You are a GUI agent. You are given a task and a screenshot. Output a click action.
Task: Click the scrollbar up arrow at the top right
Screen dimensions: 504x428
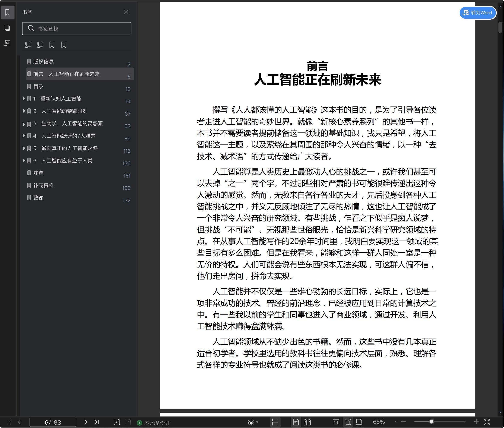pos(500,7)
